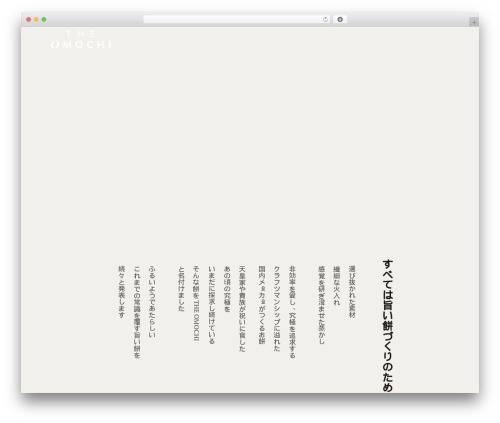Screen dimensions: 500x423
Task: Click the line 非効率を愛し、究極を追求する
Action: [x=292, y=312]
